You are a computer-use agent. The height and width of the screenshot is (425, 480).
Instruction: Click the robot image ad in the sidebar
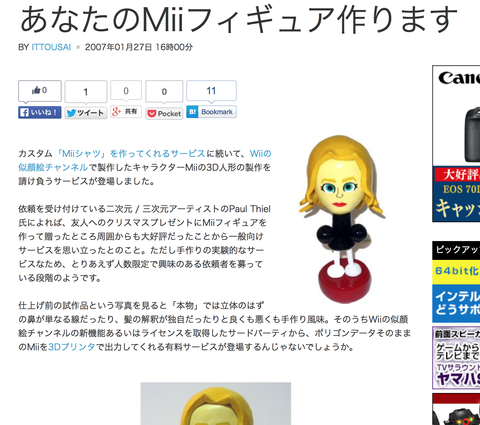pyautogui.click(x=456, y=409)
